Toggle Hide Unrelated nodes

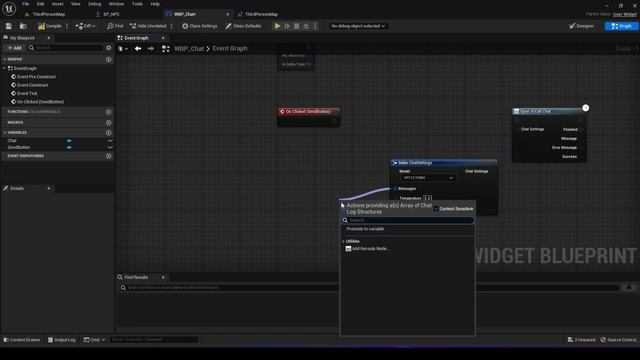148,26
